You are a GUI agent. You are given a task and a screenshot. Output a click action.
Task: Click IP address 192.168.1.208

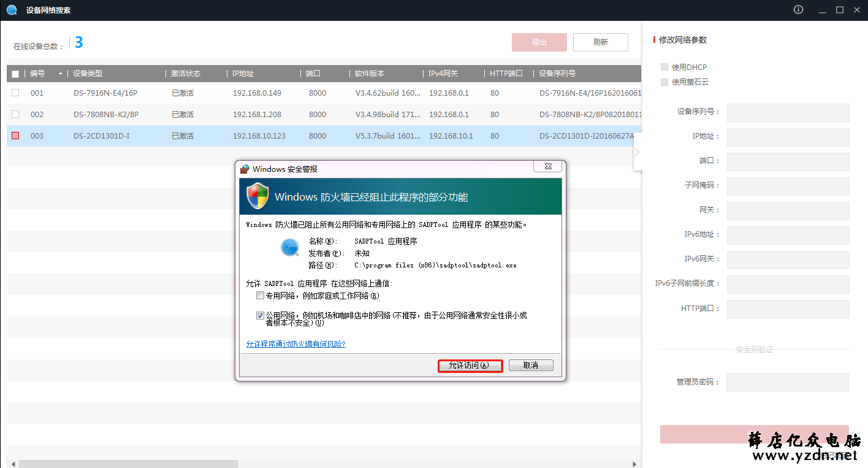pos(257,115)
